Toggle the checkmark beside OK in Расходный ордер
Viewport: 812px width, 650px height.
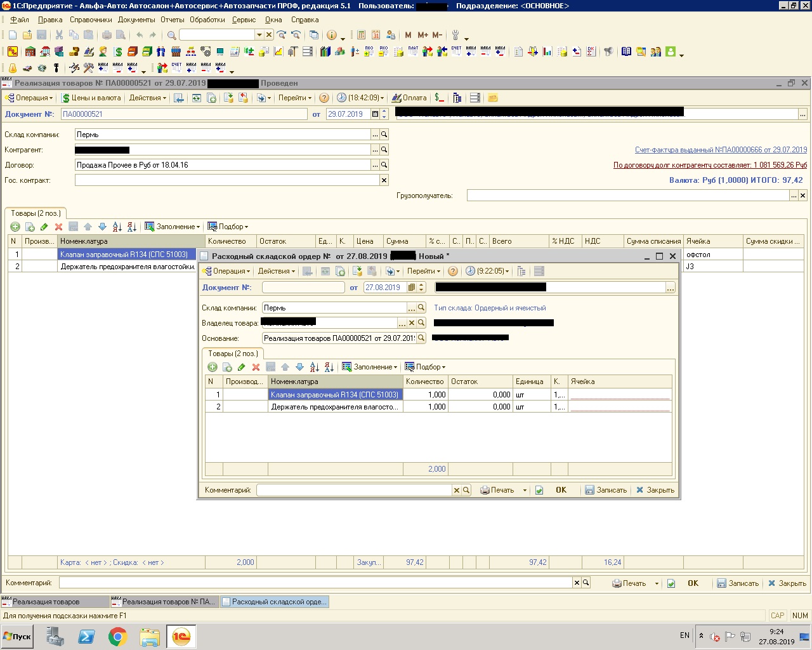(539, 490)
